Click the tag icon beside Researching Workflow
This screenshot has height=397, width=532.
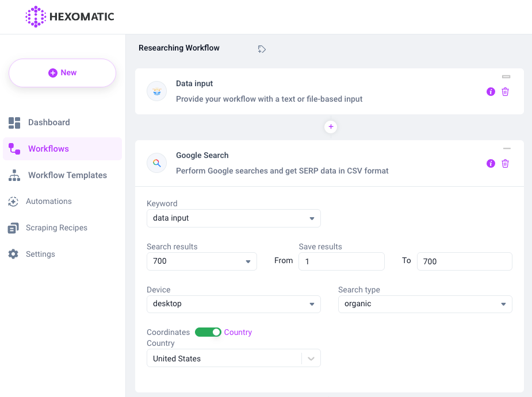pyautogui.click(x=262, y=49)
